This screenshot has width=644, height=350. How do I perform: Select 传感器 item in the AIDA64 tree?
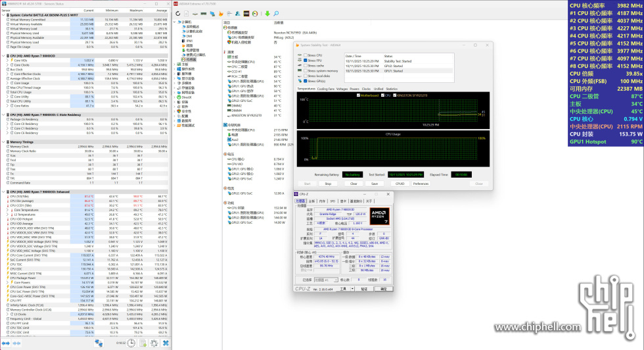point(191,59)
